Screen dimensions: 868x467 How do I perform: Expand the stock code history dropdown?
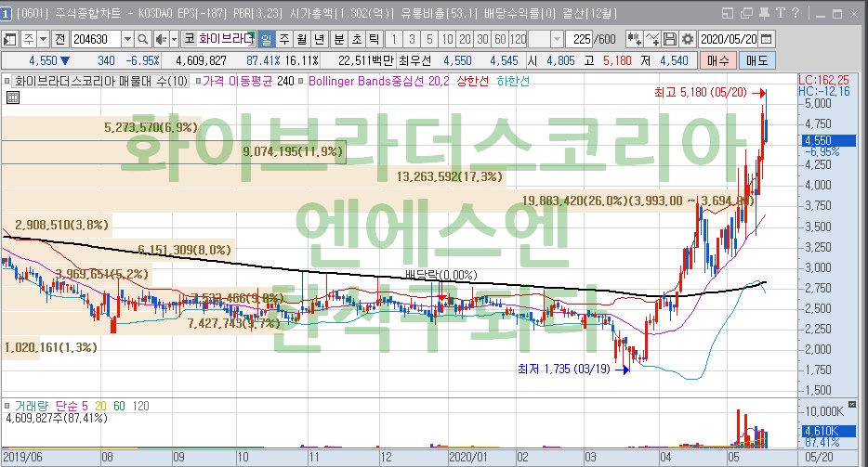click(127, 39)
